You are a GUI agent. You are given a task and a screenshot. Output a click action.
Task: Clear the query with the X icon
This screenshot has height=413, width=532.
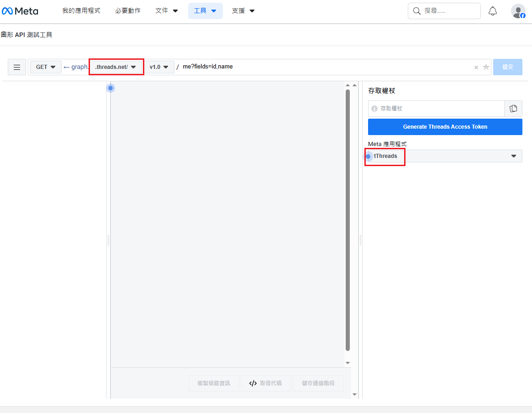[476, 68]
